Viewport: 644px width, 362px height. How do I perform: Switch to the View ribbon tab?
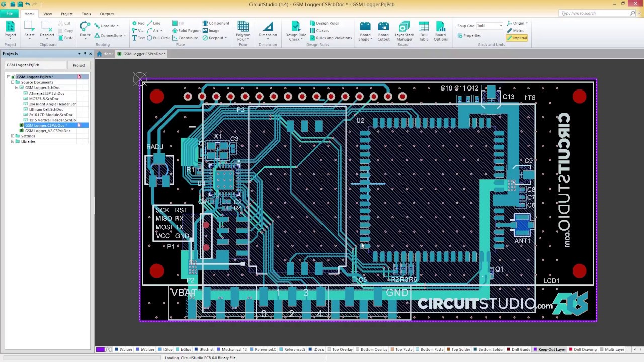[47, 14]
